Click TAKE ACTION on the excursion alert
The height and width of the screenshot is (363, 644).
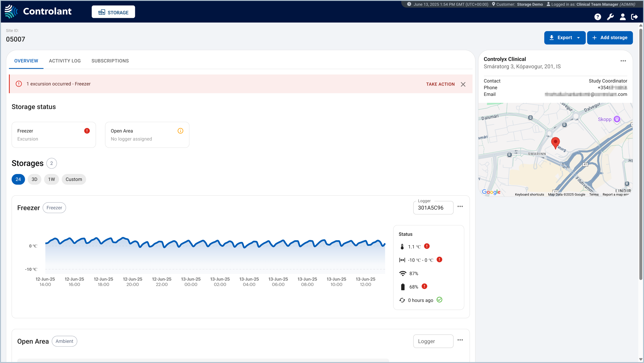click(440, 84)
